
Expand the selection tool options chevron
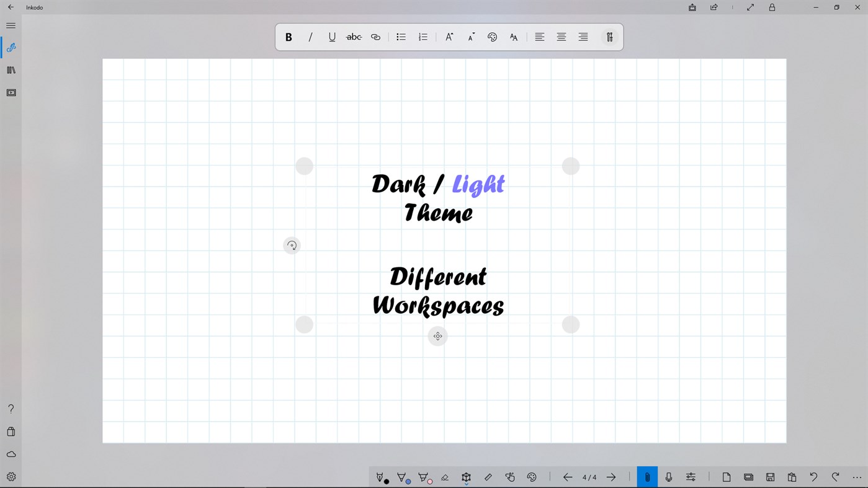pos(466,484)
